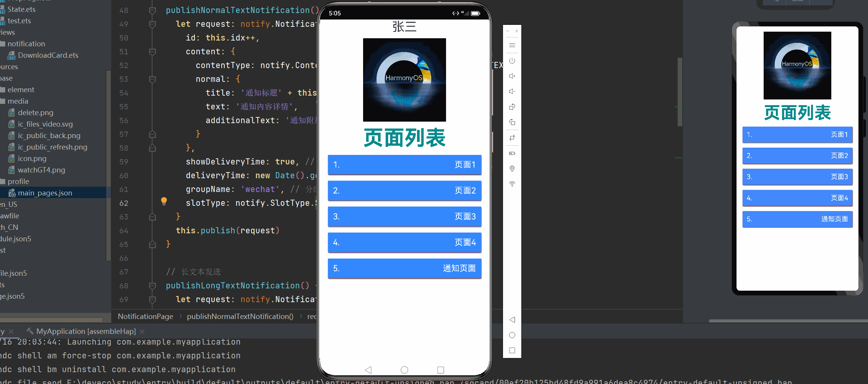The height and width of the screenshot is (384, 868).
Task: Open ic_public_back.png file
Action: pyautogui.click(x=49, y=135)
